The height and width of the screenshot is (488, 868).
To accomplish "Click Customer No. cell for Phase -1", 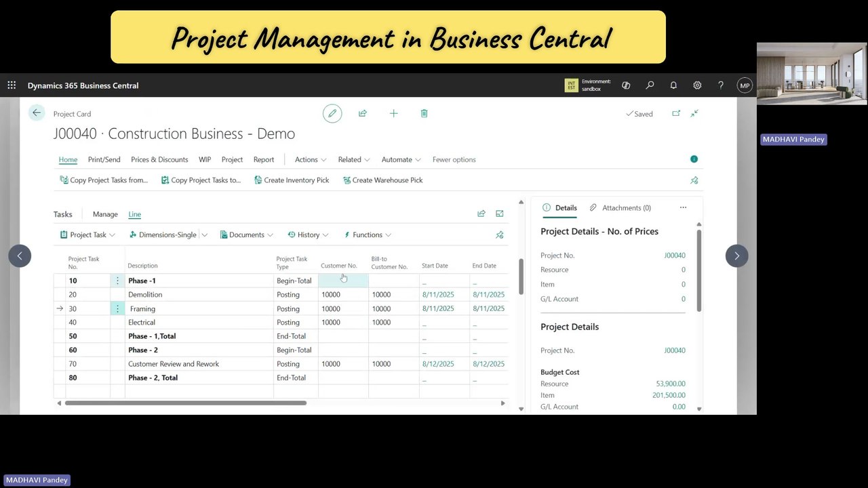I will (x=343, y=281).
